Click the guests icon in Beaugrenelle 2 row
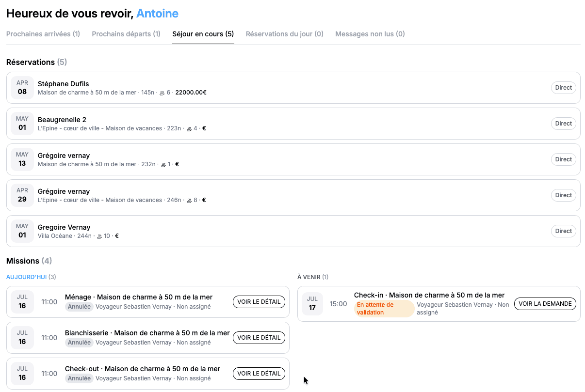The image size is (585, 392). click(189, 128)
